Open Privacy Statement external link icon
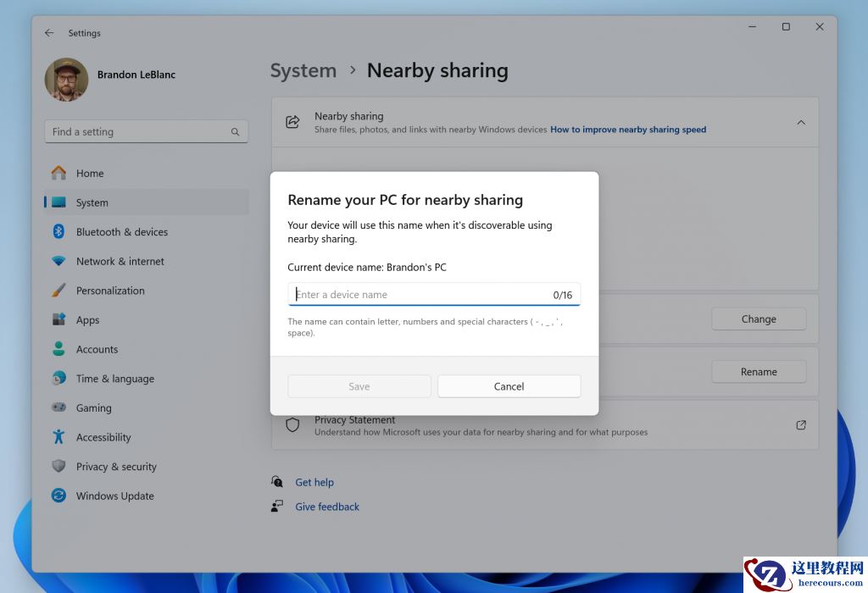 800,425
